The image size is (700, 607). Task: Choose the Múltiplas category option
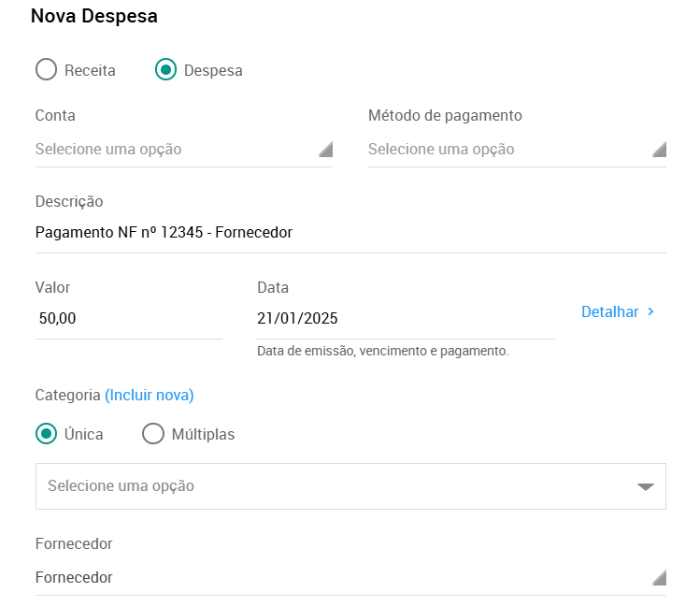coord(153,434)
